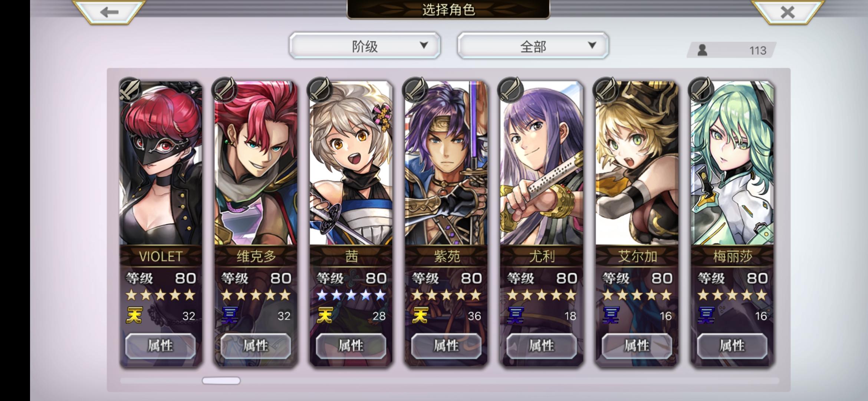Go back using the arrow button
The height and width of the screenshot is (401, 868).
pos(109,12)
